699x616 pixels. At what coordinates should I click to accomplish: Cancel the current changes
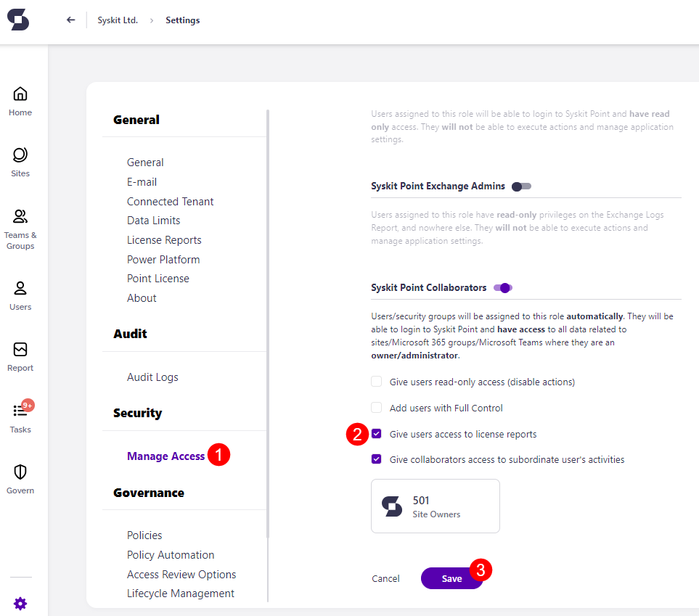pos(385,578)
